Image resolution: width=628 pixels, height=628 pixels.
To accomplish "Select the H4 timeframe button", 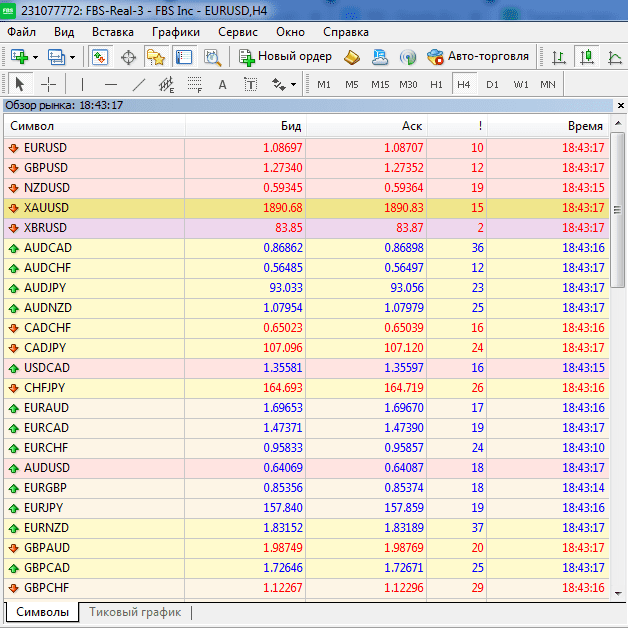I will click(x=464, y=85).
